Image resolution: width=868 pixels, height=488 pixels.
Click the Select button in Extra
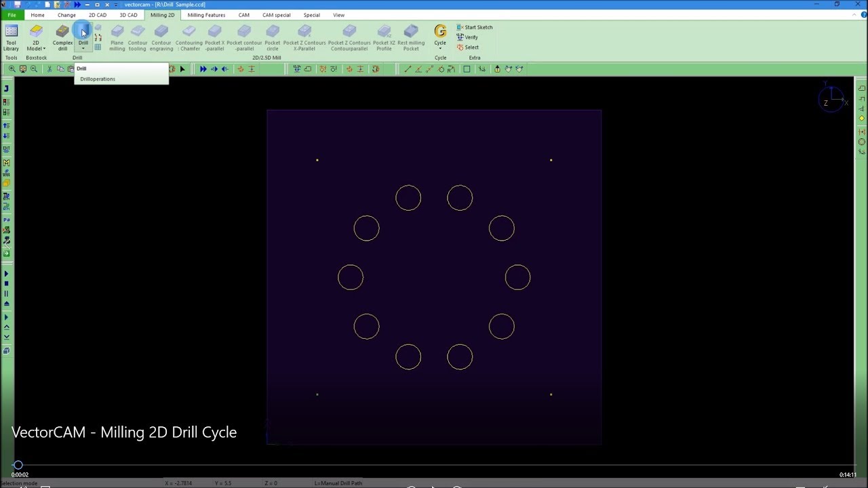(468, 47)
